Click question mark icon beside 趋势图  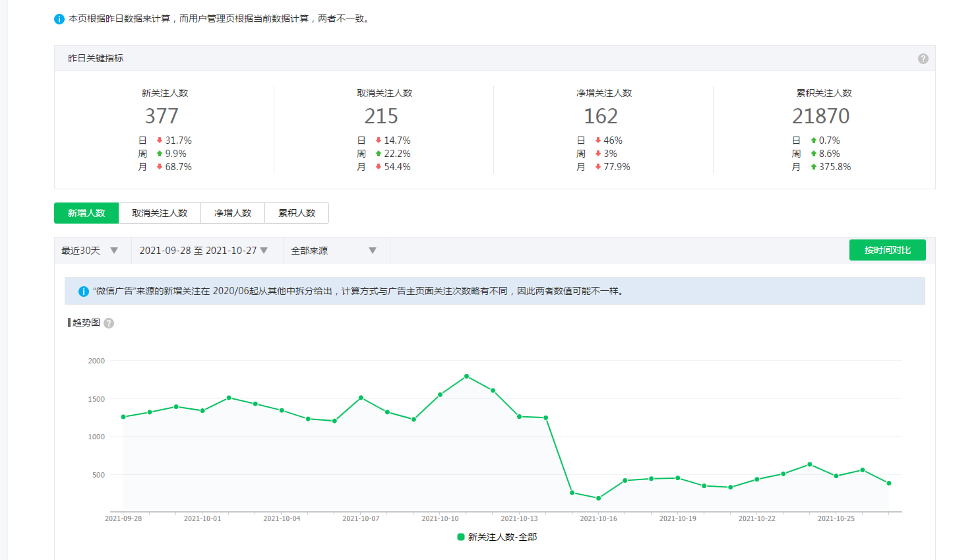[109, 323]
